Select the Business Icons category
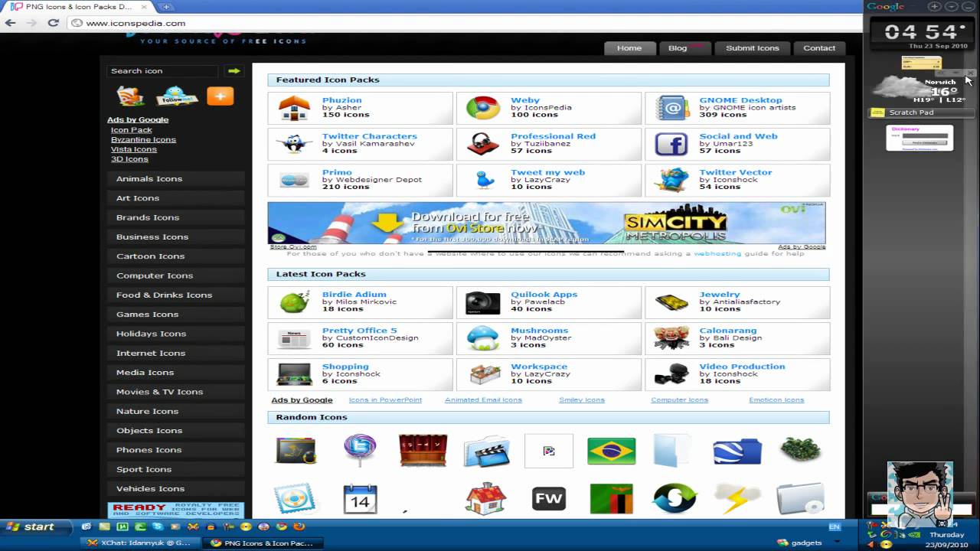This screenshot has width=980, height=551. [176, 236]
